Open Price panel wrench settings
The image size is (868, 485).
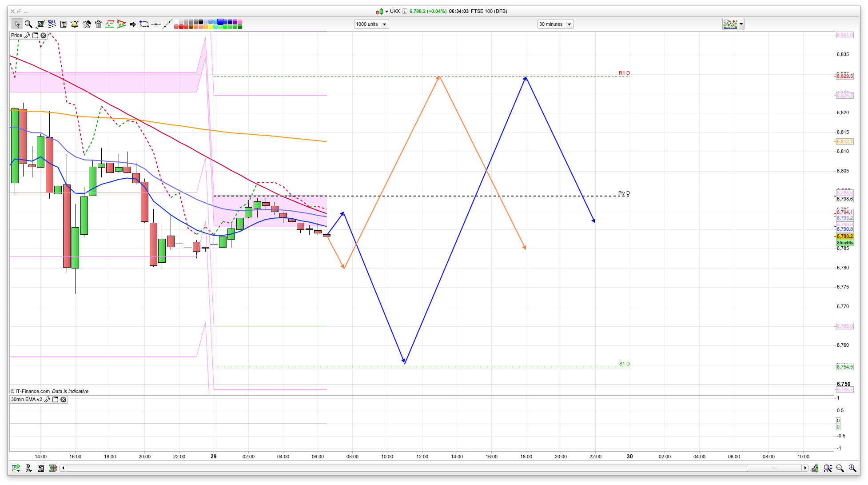[x=28, y=35]
